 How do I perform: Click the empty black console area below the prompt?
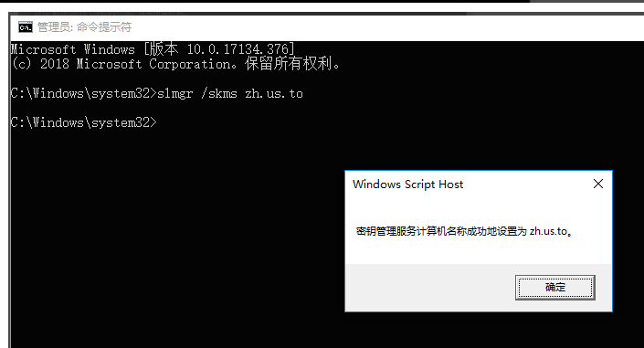pos(173,238)
